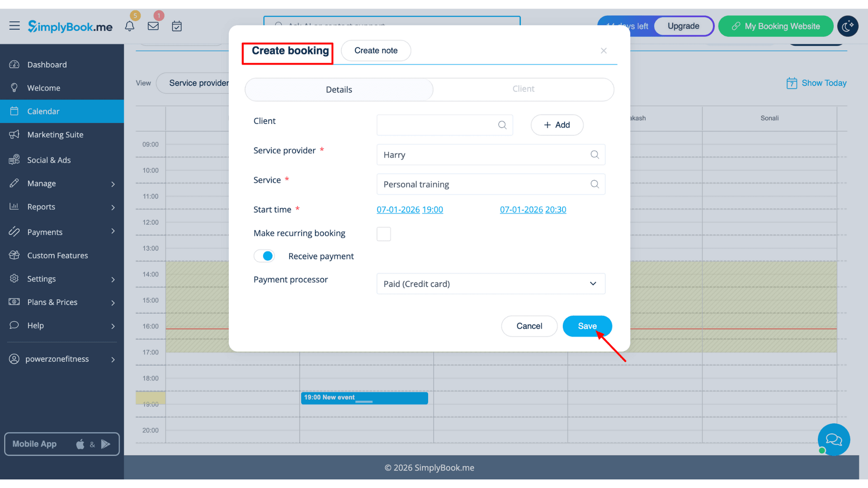This screenshot has width=868, height=488.
Task: Click the start date 07-01-2026 link
Action: [398, 210]
